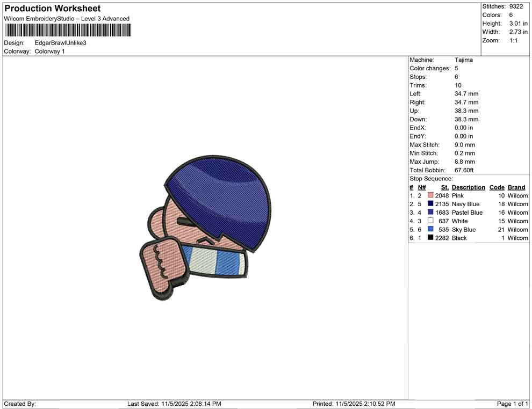Click the Created By label
Image resolution: width=532 pixels, height=409 pixels.
click(x=20, y=404)
